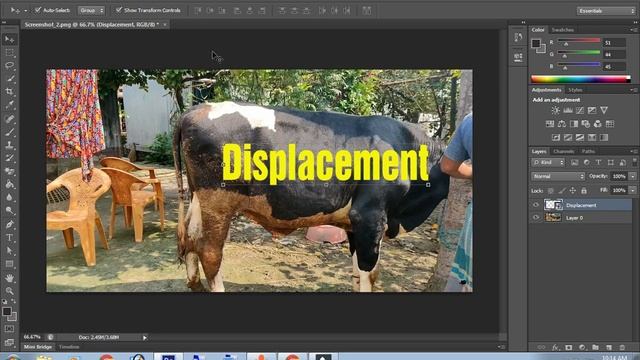Select the Rectangle shape tool
The image size is (640, 360).
tap(9, 264)
